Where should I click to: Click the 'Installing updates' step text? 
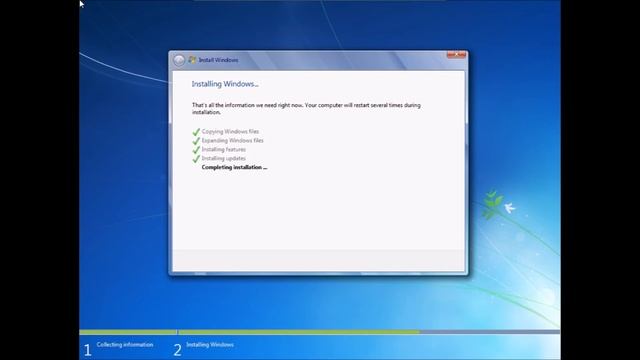(224, 158)
